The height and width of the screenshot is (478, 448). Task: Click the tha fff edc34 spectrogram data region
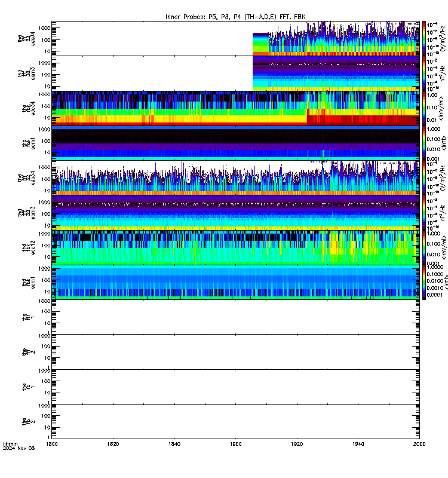(x=336, y=38)
